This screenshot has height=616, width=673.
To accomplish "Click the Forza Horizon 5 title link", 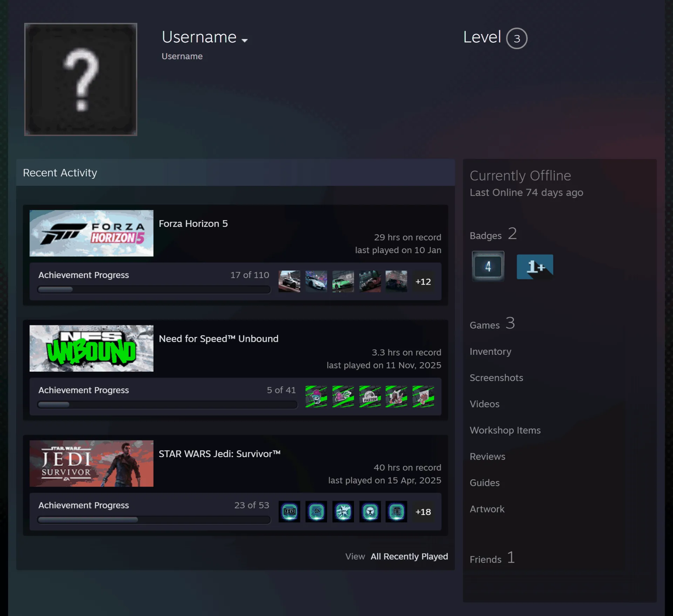I will point(193,223).
